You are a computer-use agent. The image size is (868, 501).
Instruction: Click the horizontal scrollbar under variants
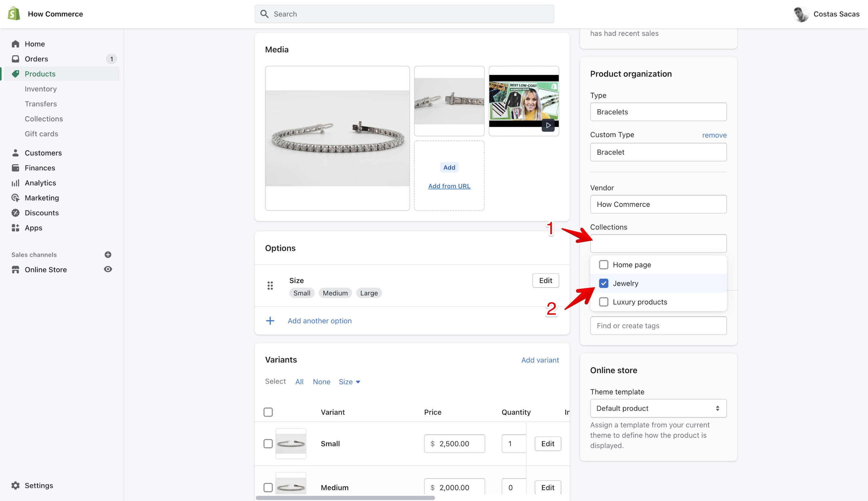[x=345, y=498]
